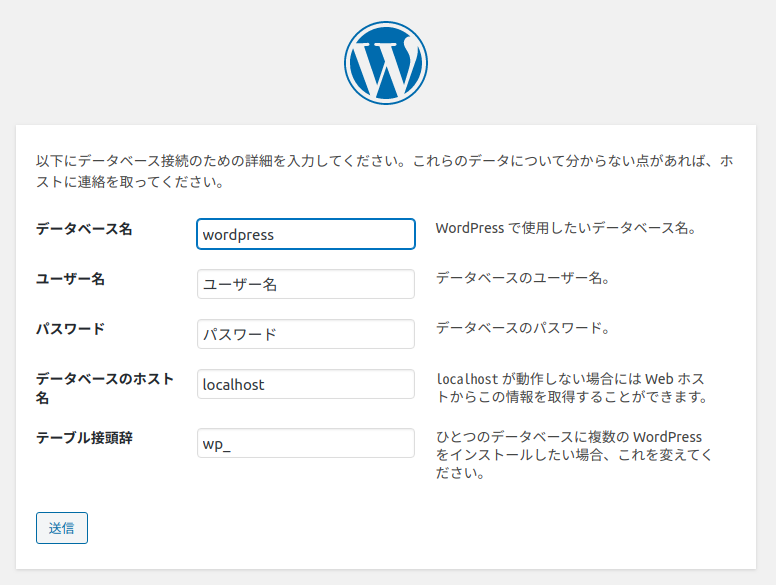The width and height of the screenshot is (776, 585).
Task: Select the wp_ table prefix field
Action: [x=306, y=443]
